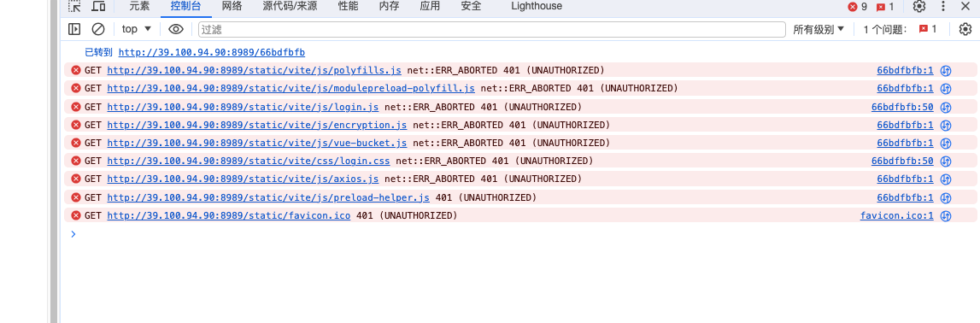Switch to the Lighthouse tab
Image resolution: width=980 pixels, height=323 pixels.
(x=537, y=6)
